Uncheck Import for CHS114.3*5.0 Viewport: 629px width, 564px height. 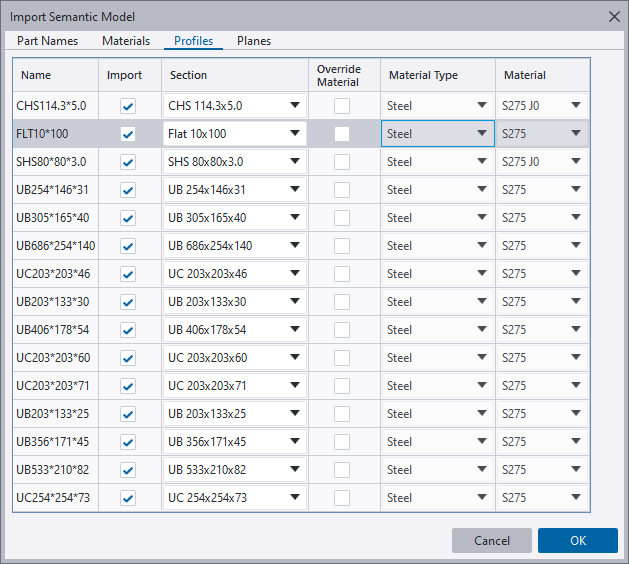[127, 106]
